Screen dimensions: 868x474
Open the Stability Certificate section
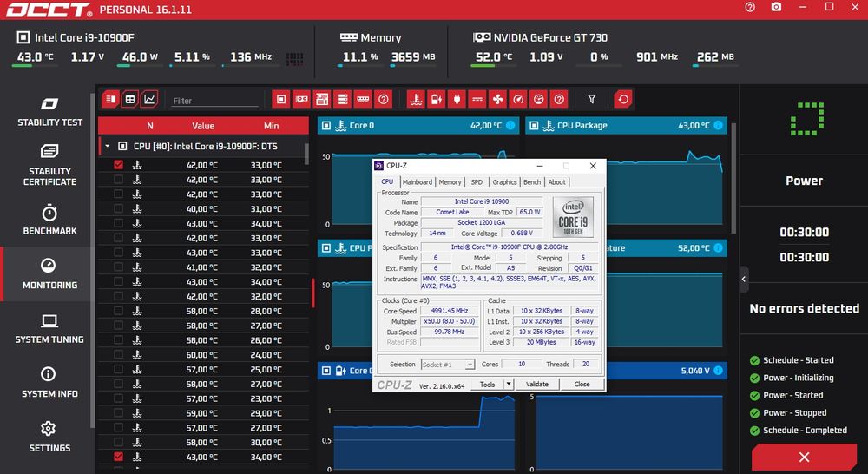pos(49,166)
